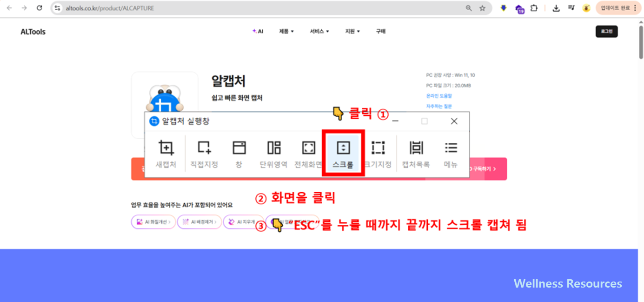
Task: Click the blue down-arrow extension icon
Action: pos(504,8)
